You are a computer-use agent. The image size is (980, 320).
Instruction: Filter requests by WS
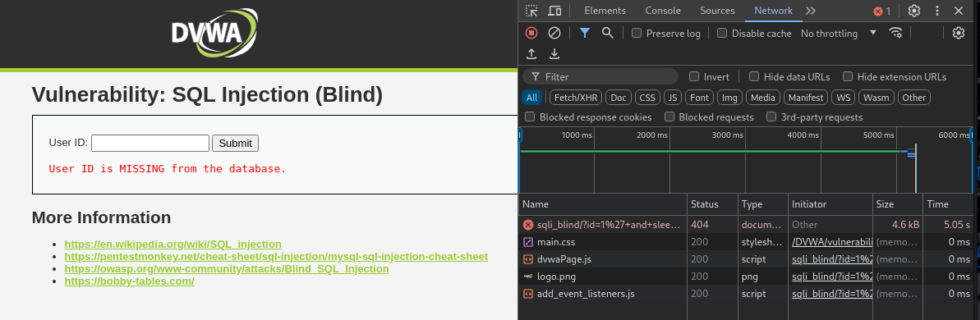click(x=844, y=98)
